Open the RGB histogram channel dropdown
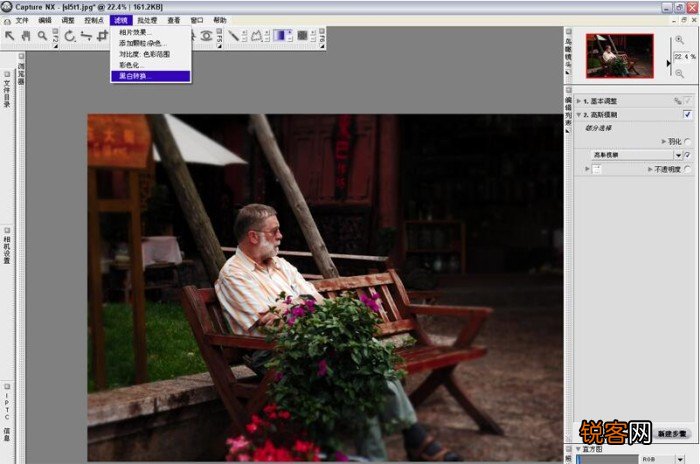The height and width of the screenshot is (464, 700). tap(680, 459)
